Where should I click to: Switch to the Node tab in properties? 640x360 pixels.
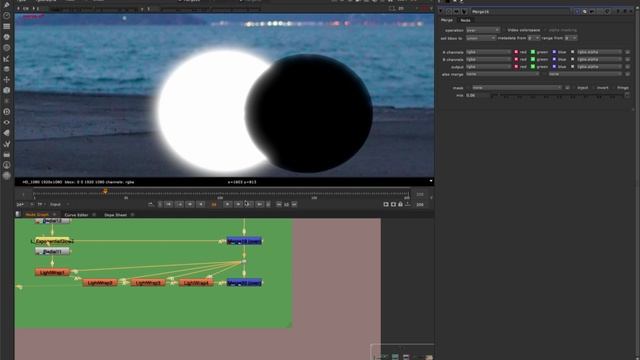pos(465,20)
